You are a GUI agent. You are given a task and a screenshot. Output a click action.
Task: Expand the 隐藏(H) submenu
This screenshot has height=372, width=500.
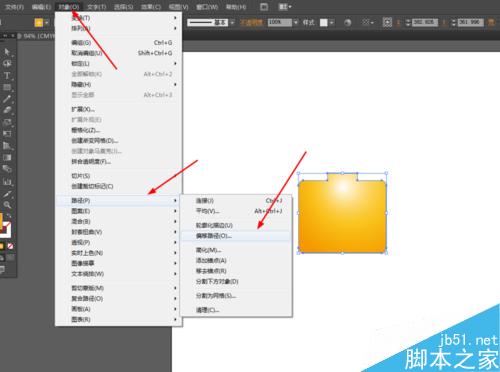pyautogui.click(x=118, y=85)
